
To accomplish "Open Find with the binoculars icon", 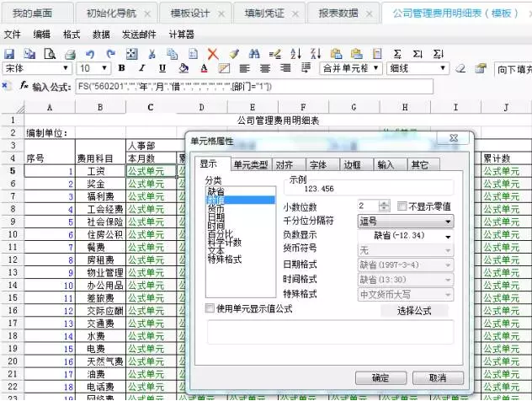I will (x=254, y=54).
